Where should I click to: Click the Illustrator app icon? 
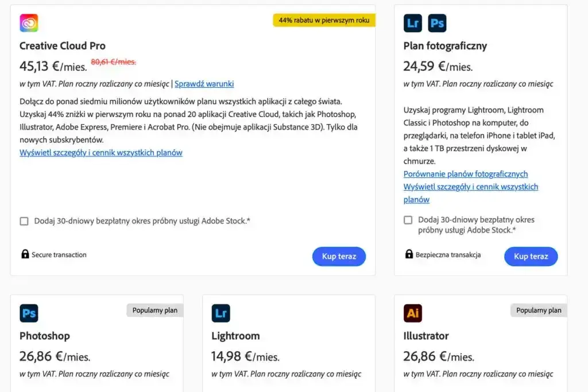coord(412,313)
